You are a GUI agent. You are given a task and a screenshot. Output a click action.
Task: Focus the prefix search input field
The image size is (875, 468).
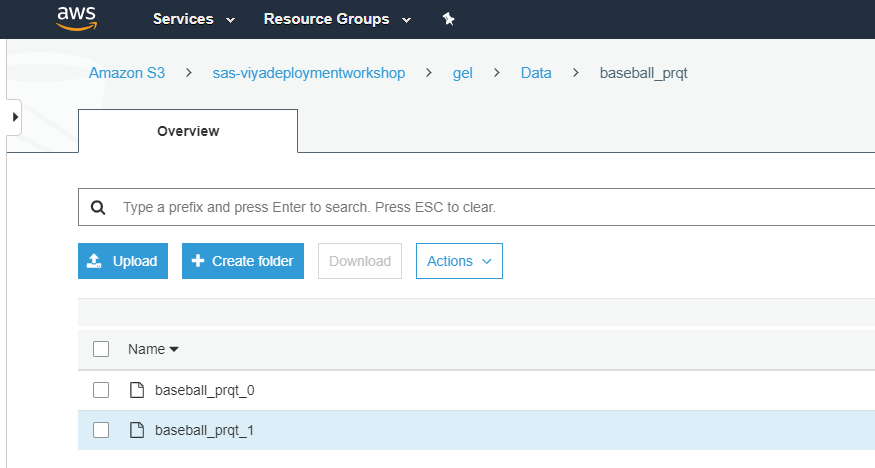tap(480, 208)
